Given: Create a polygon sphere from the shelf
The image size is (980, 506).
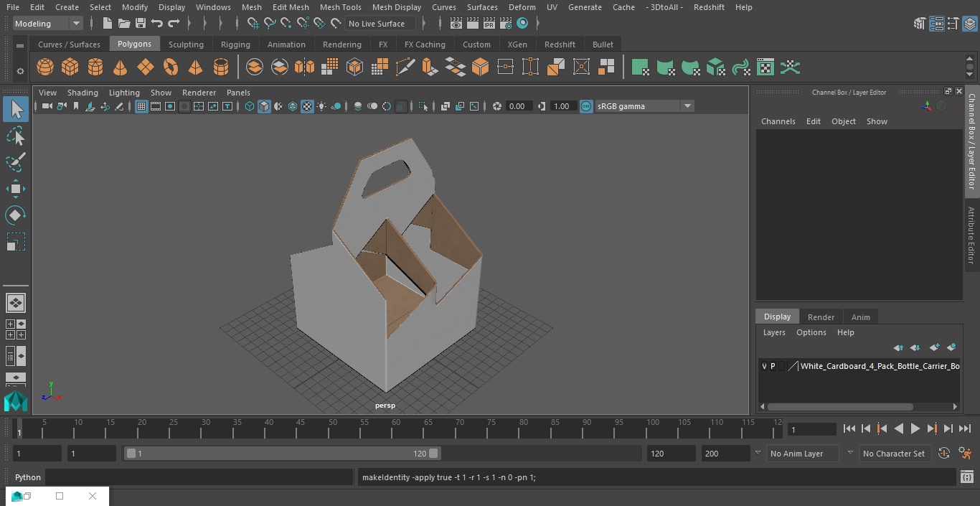Looking at the screenshot, I should pos(45,67).
